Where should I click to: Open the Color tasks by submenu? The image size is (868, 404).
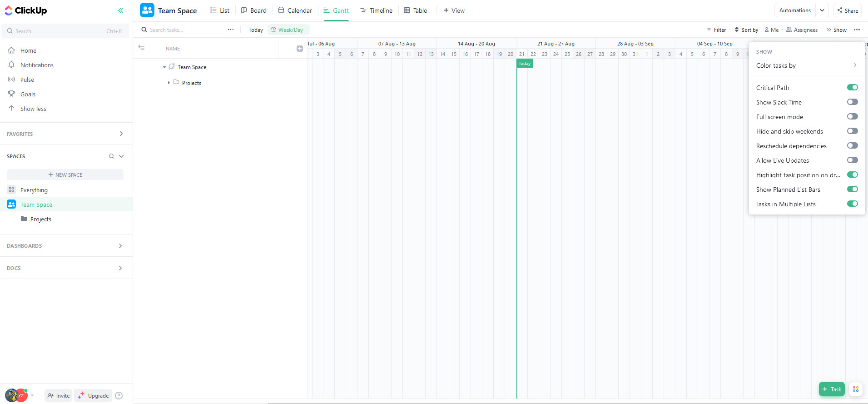(807, 65)
